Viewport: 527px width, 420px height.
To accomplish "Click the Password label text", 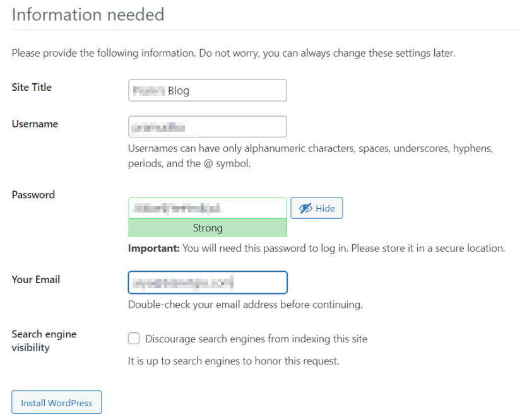I will coord(33,194).
